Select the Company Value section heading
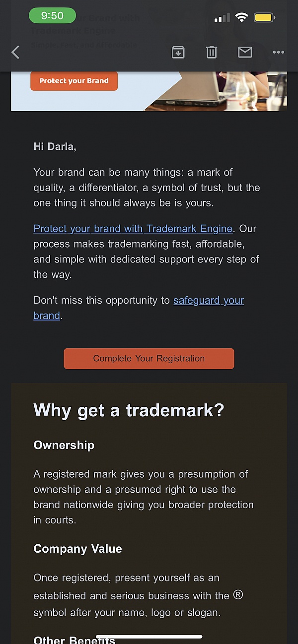Image resolution: width=298 pixels, height=644 pixels. tap(77, 549)
